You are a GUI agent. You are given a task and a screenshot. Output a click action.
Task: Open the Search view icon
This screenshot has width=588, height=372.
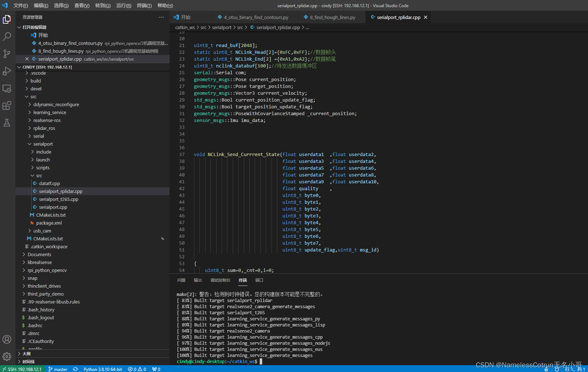[x=7, y=37]
